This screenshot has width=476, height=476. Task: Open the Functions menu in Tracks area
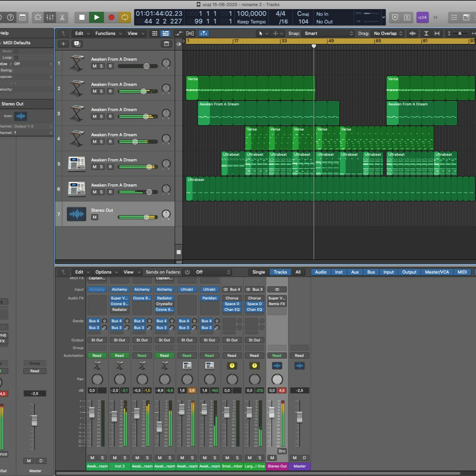[x=108, y=33]
